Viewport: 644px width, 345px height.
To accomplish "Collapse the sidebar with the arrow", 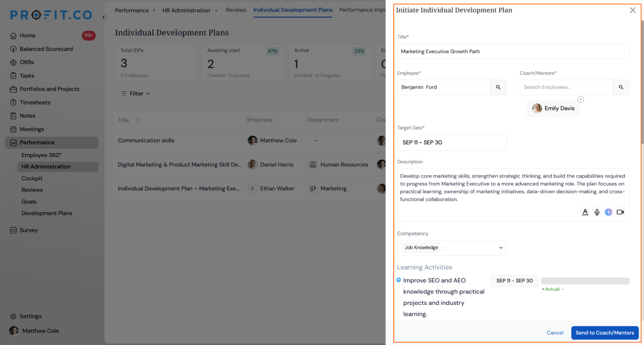I will tap(103, 17).
